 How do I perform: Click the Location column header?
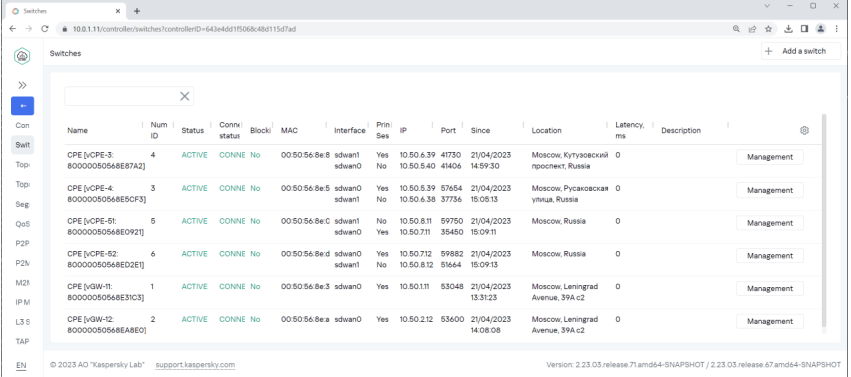[x=547, y=130]
